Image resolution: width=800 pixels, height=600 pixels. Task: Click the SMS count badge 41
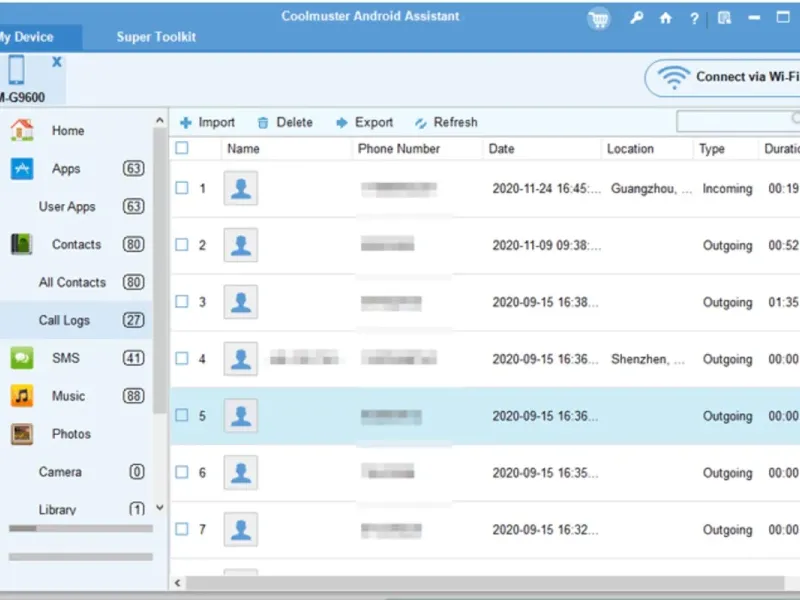(133, 358)
